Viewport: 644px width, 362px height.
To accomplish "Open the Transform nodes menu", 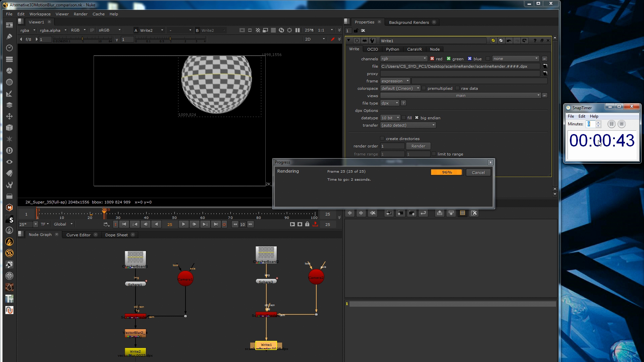I will (x=9, y=116).
